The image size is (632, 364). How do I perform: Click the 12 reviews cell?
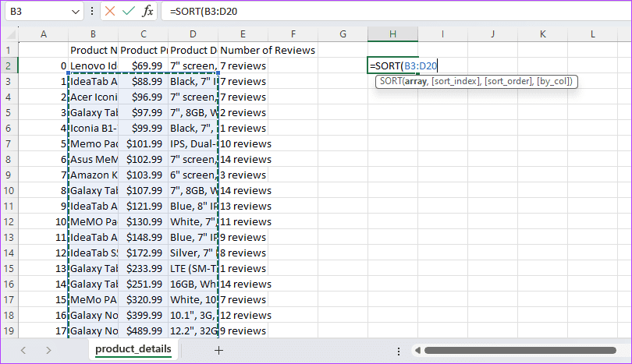point(243,315)
